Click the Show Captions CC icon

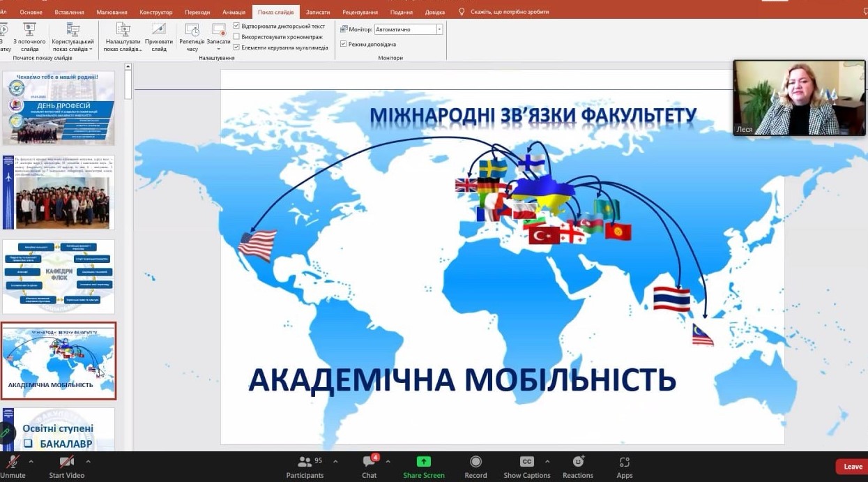point(527,462)
